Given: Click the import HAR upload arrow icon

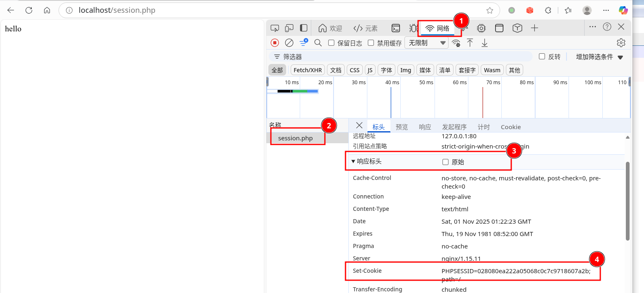Looking at the screenshot, I should click(470, 43).
